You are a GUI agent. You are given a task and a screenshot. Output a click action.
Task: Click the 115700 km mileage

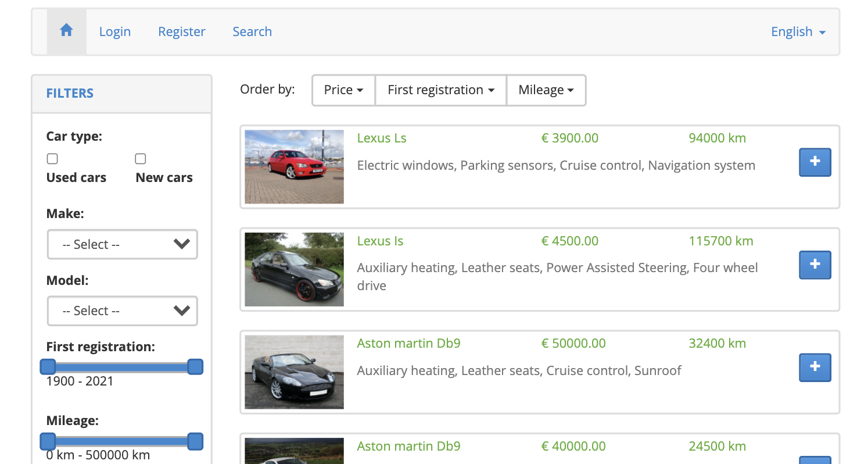point(721,241)
